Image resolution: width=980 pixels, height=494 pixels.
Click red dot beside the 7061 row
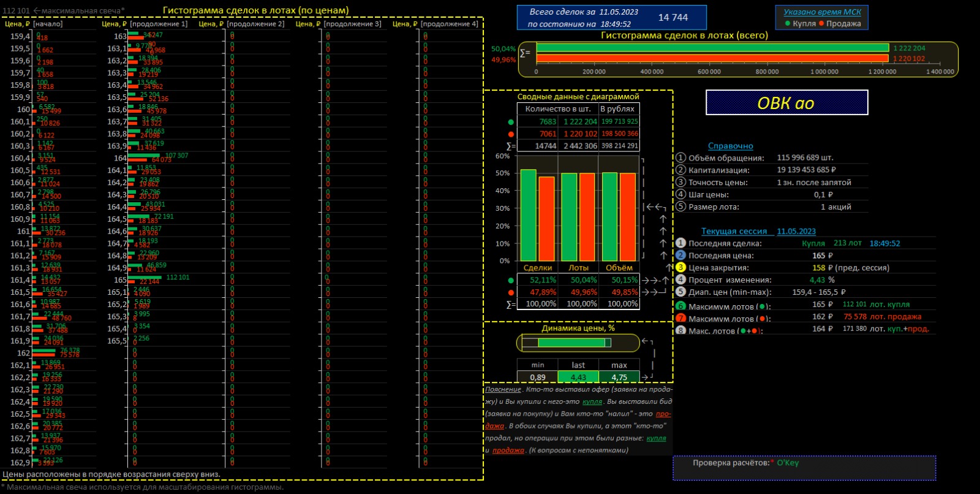tap(511, 134)
